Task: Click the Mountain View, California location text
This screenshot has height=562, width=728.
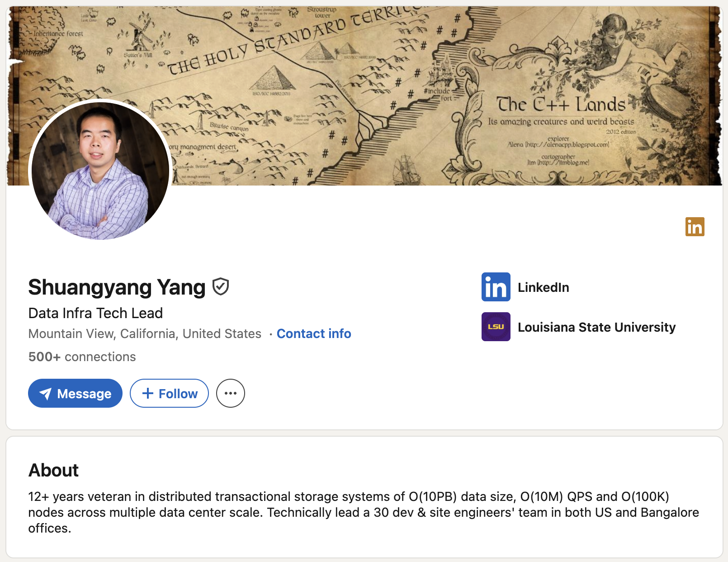Action: click(x=145, y=333)
